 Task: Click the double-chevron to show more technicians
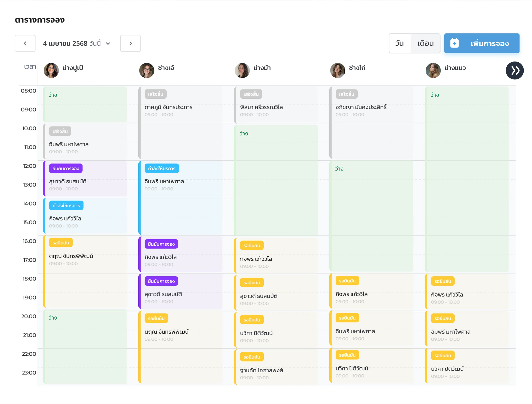514,70
